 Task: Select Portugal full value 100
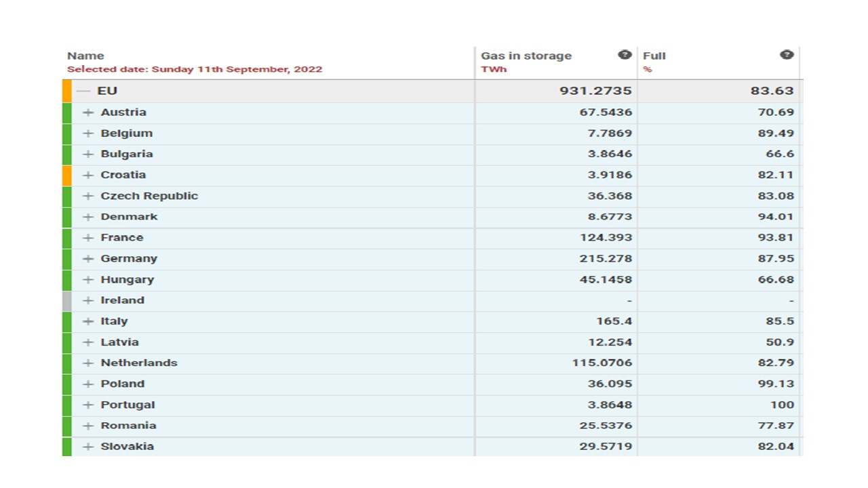782,405
